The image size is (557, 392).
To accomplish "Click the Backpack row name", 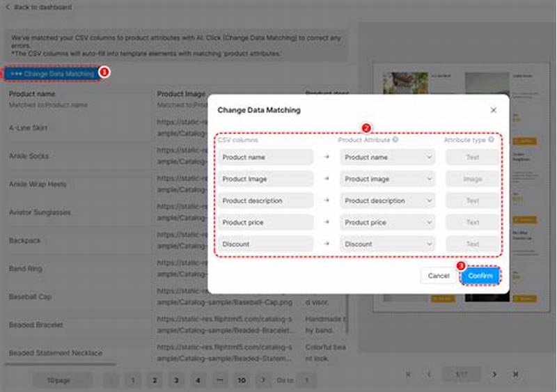I will click(x=25, y=240).
